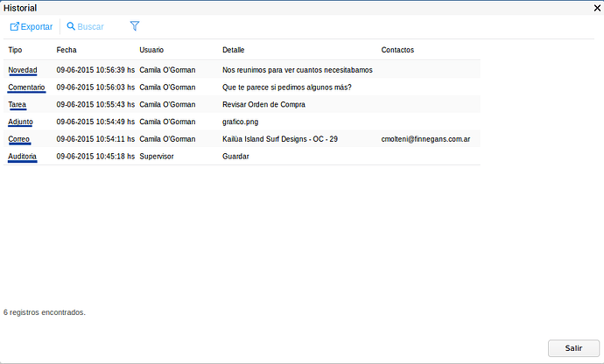Open the Adjunto entry link

point(20,122)
